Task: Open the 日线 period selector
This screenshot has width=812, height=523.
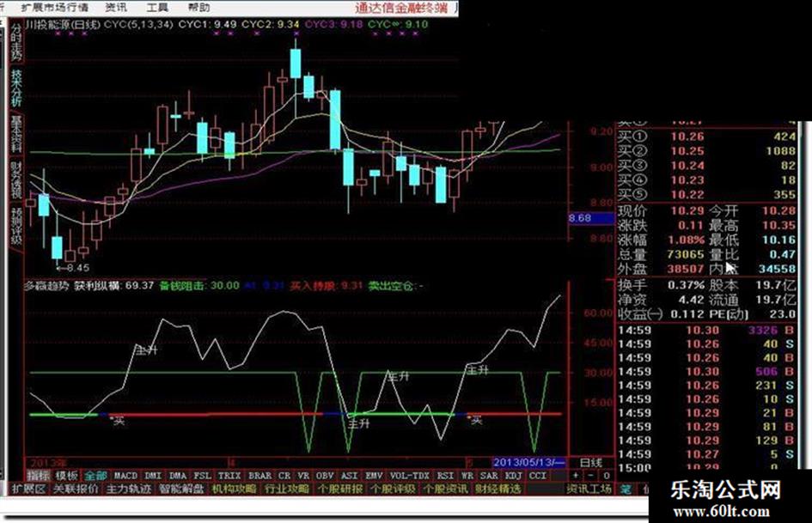Action: click(x=590, y=462)
